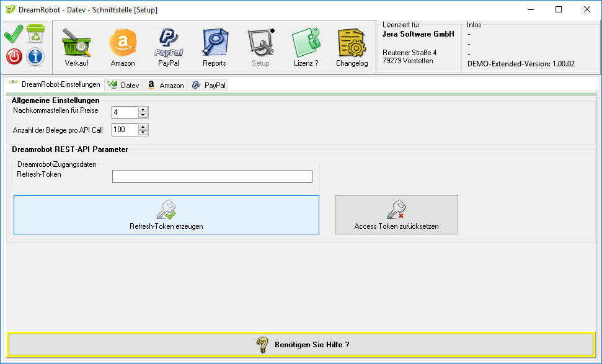Viewport: 602px width, 364px height.
Task: Increase Nachkommastellen für Preise value
Action: tap(143, 110)
